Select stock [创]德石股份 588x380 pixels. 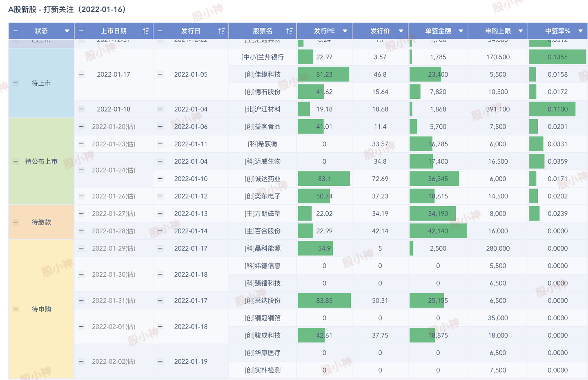pyautogui.click(x=263, y=92)
